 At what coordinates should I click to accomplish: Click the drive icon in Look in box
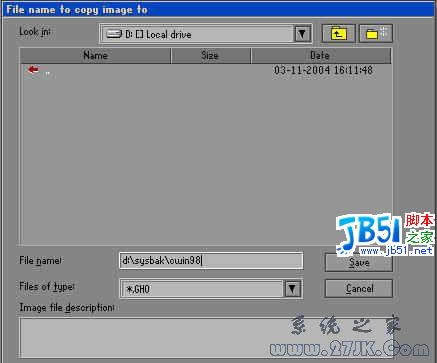click(114, 34)
